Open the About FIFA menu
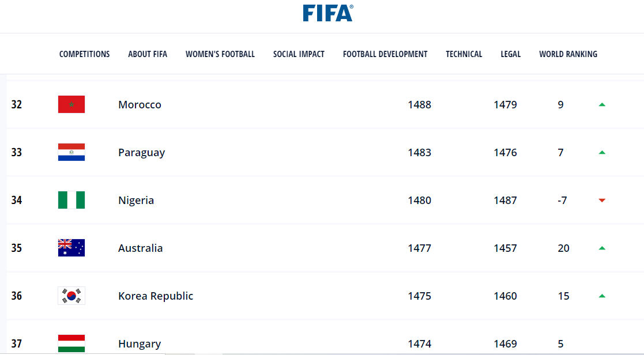The height and width of the screenshot is (355, 644). [x=148, y=54]
